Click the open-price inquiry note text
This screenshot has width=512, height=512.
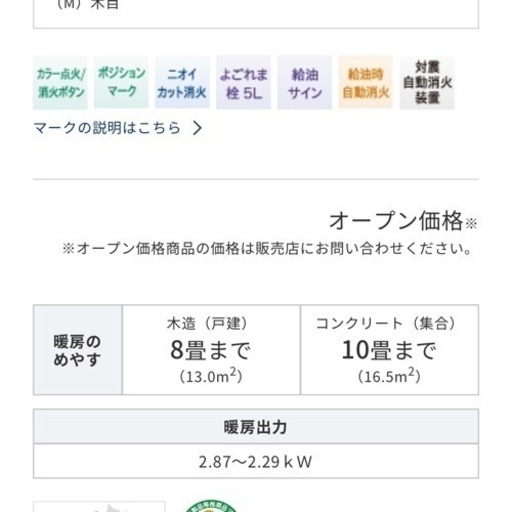267,249
